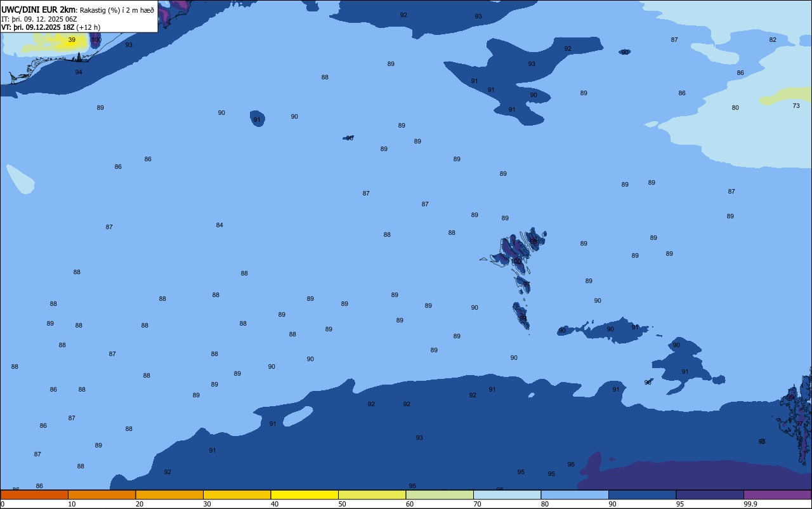Select the bright yellow 40–50 legend swatch

pos(304,494)
